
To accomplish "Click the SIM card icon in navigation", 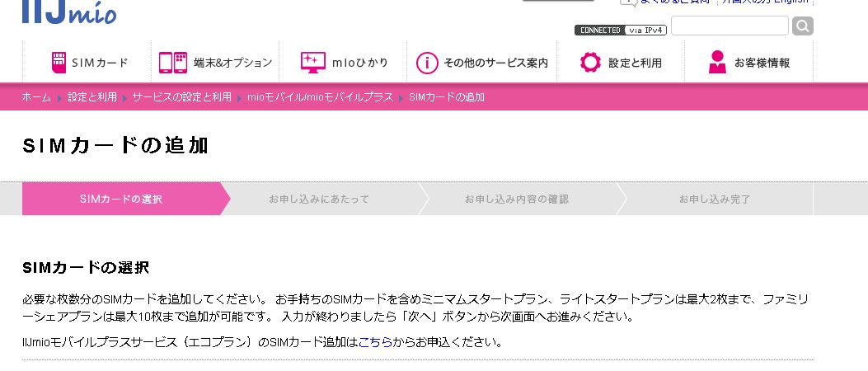I will pyautogui.click(x=59, y=63).
